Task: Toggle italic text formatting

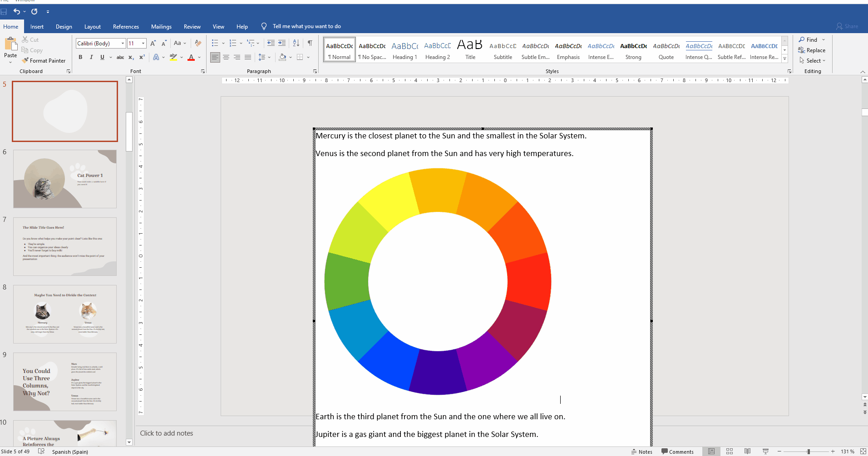Action: pyautogui.click(x=91, y=57)
